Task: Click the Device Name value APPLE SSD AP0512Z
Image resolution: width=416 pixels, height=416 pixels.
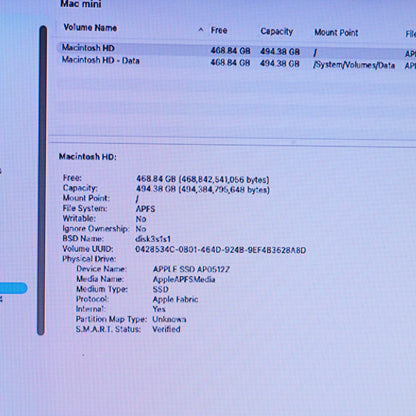Action: coord(191,269)
